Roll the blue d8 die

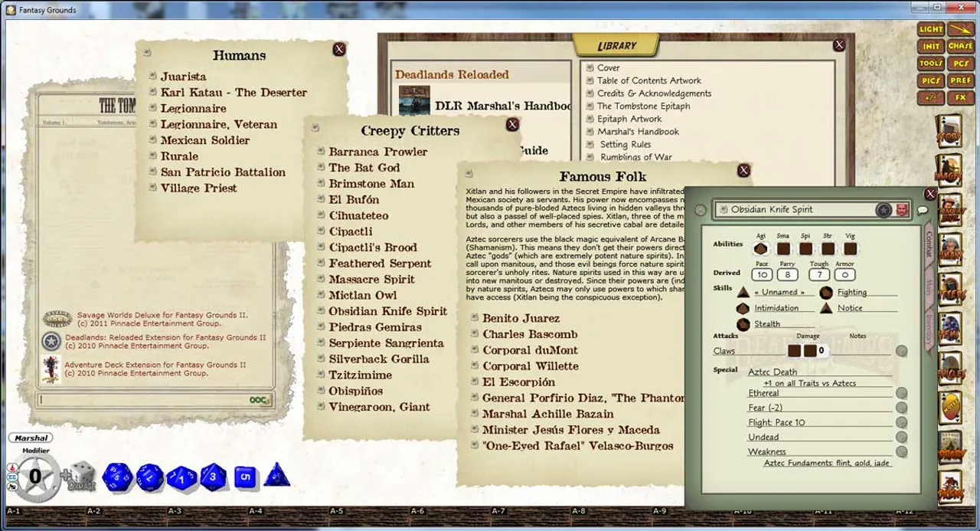(x=213, y=477)
